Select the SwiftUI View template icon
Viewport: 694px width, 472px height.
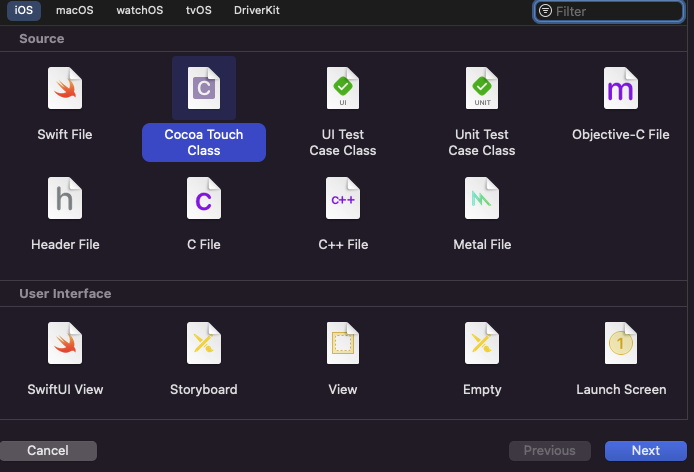tap(65, 343)
